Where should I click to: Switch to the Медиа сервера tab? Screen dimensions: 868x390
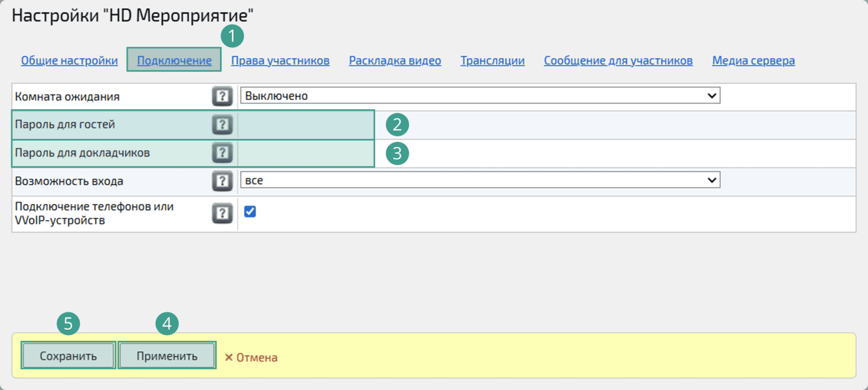[x=753, y=60]
